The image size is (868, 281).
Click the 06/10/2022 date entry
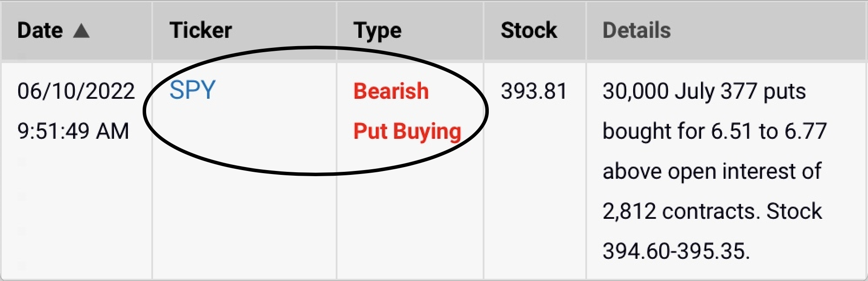click(x=76, y=91)
